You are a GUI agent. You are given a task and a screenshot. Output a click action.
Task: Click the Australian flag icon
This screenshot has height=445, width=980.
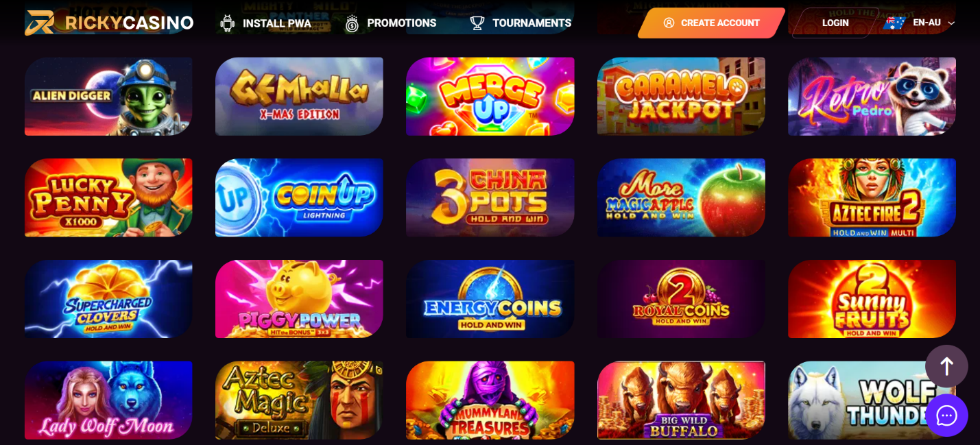(x=894, y=23)
